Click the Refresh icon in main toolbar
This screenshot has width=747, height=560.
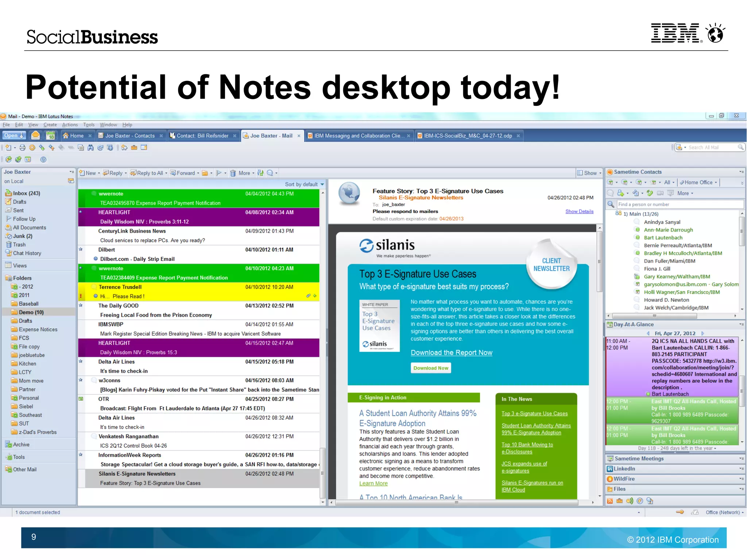tap(100, 148)
